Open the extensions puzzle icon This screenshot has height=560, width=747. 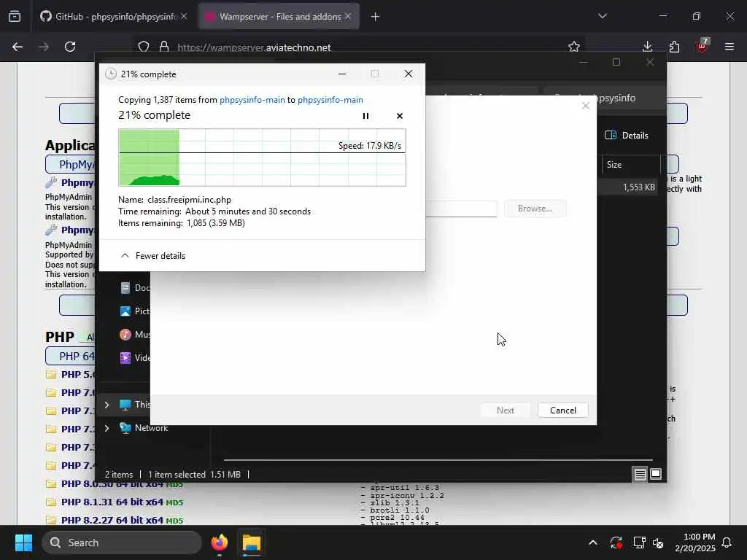coord(674,47)
